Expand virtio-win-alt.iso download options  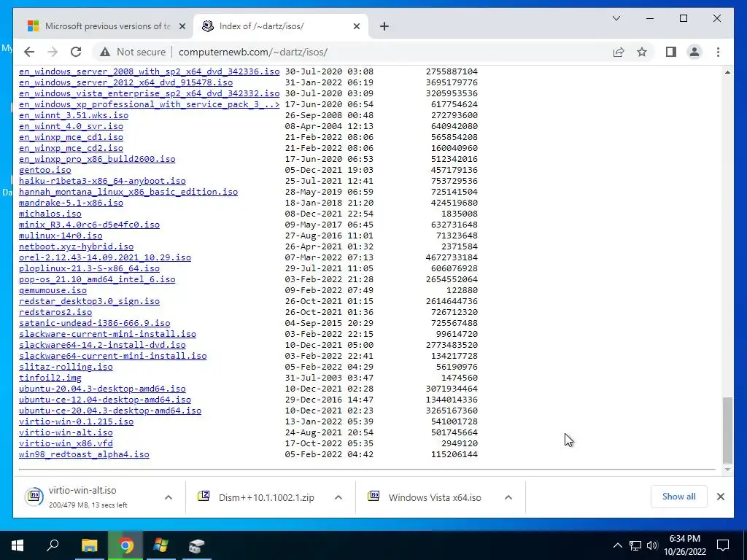(x=169, y=497)
